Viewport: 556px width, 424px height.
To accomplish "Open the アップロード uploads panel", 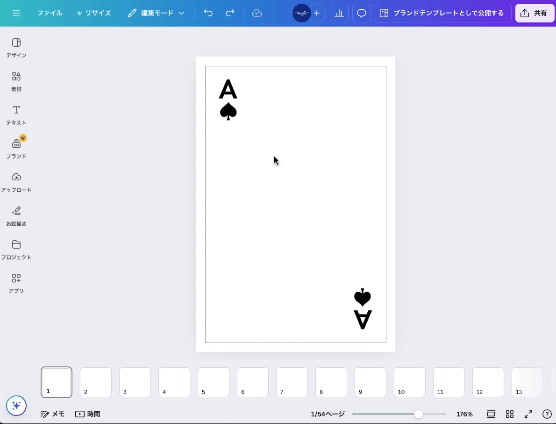I will coord(16,182).
